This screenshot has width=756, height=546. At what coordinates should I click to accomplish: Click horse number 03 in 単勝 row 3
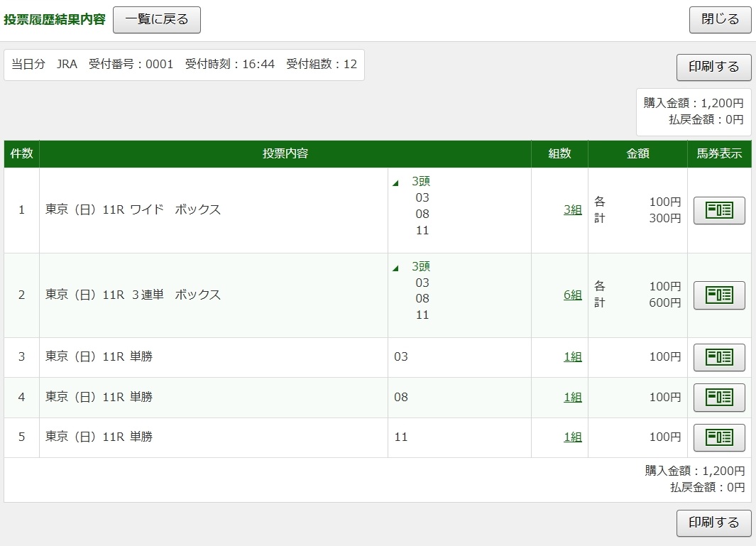(x=401, y=356)
